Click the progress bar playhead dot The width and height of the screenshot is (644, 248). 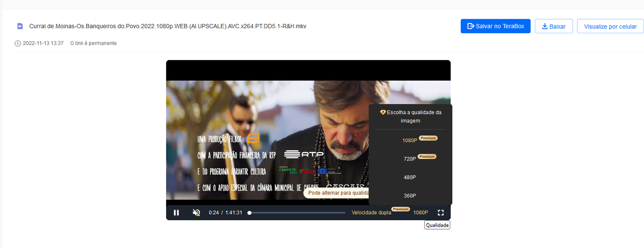point(250,213)
